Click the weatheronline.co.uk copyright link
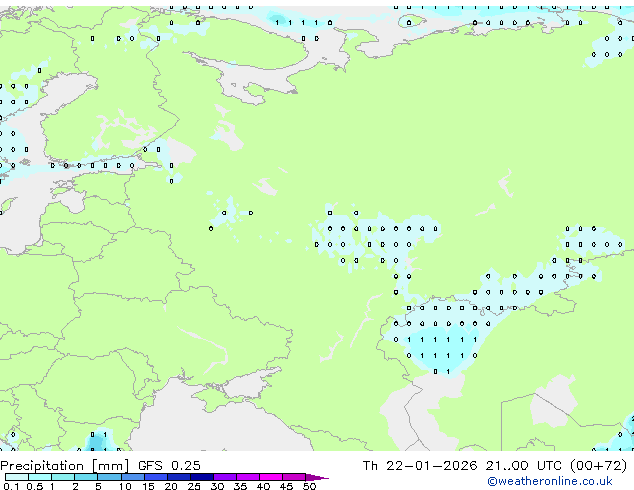Viewport: 634px width, 490px height. [x=550, y=481]
